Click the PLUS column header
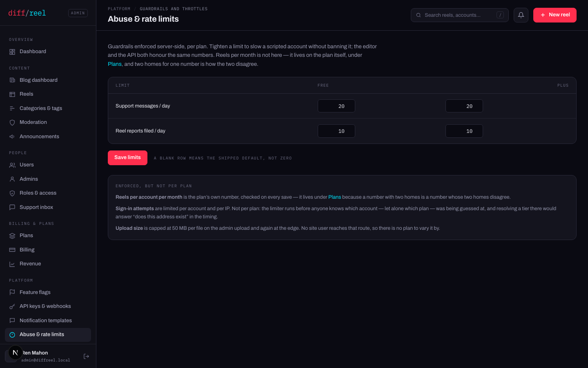588x368 pixels. 563,85
